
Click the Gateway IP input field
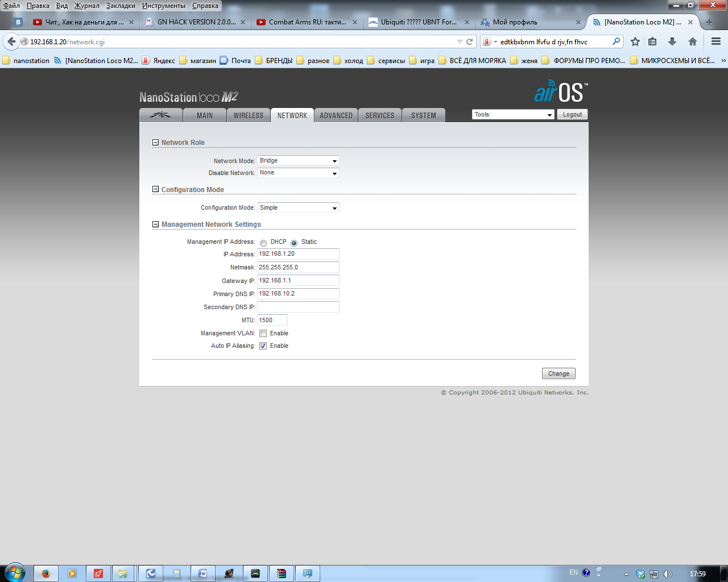[298, 281]
